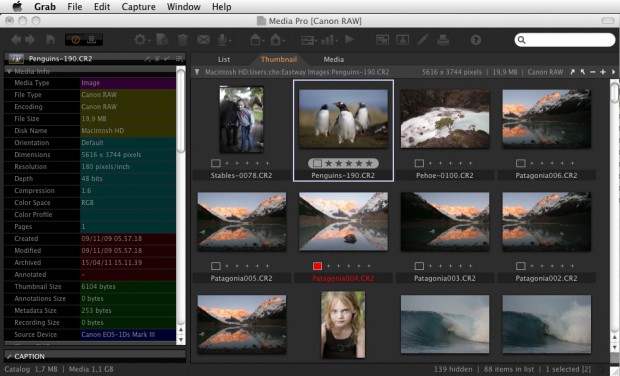This screenshot has height=376, width=620.
Task: Show the Organize panel icon beside info icon
Action: tap(92, 40)
